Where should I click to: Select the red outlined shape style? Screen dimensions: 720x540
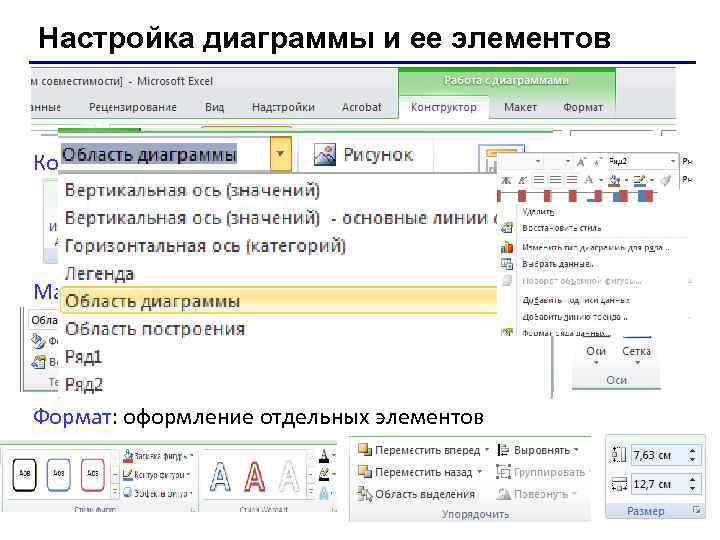pyautogui.click(x=93, y=474)
